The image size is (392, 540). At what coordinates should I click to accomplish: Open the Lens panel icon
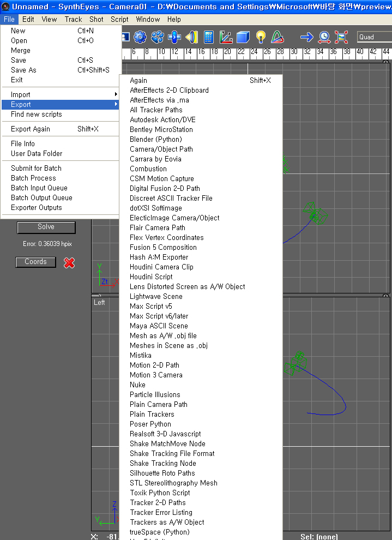tap(192, 37)
